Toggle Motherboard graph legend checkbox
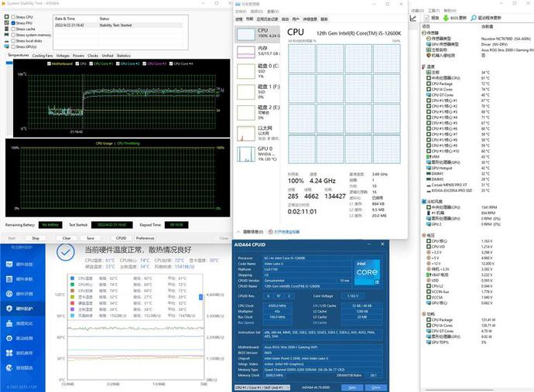This screenshot has width=534, height=392. click(49, 63)
